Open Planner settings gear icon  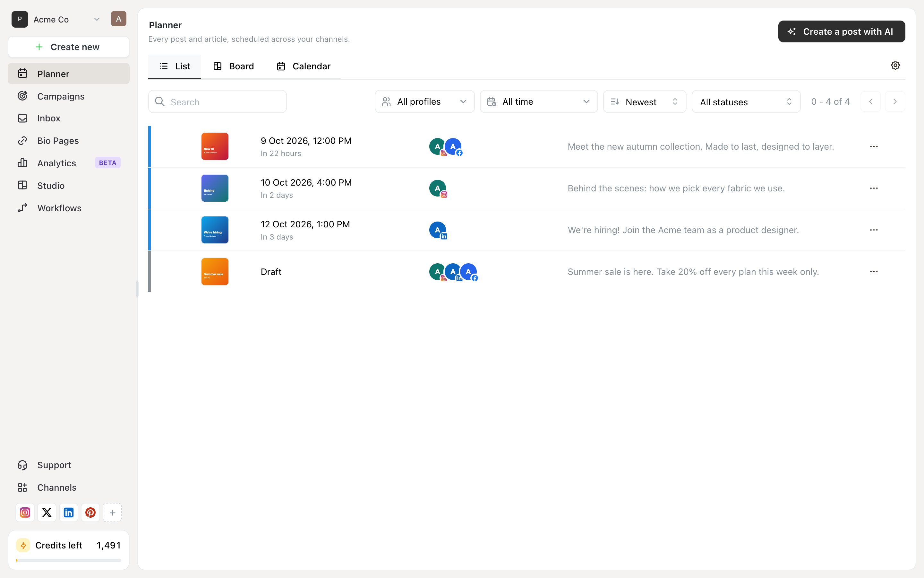pos(895,66)
